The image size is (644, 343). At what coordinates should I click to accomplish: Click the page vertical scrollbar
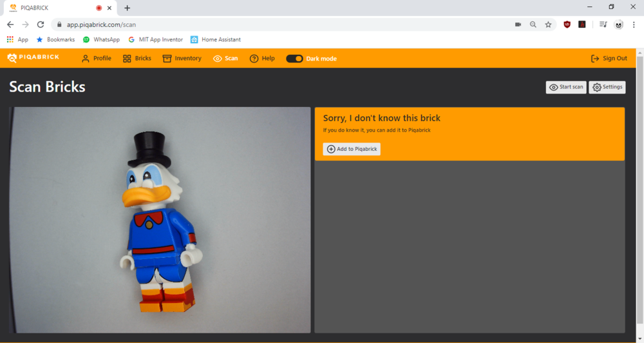(x=640, y=189)
